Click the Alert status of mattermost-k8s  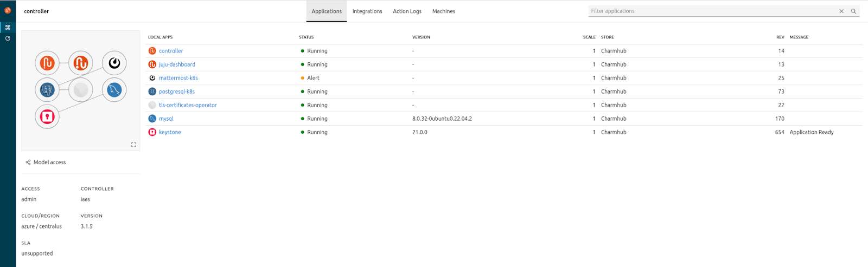[x=310, y=78]
